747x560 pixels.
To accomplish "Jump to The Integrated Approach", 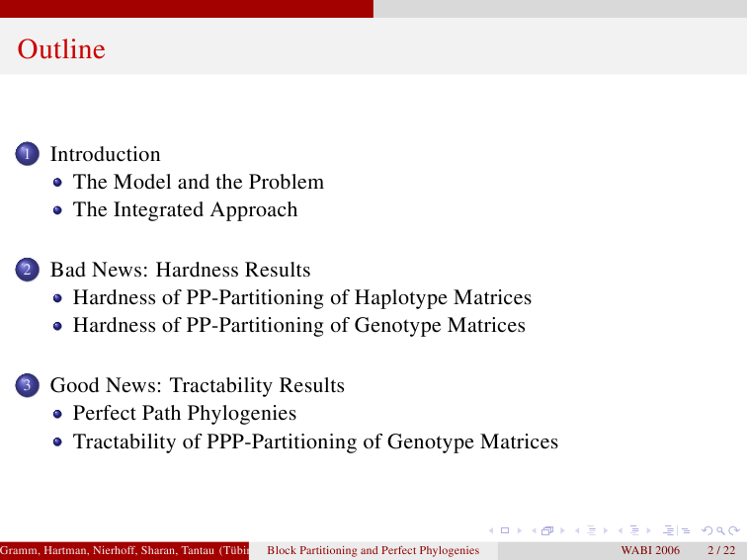I will 185,210.
